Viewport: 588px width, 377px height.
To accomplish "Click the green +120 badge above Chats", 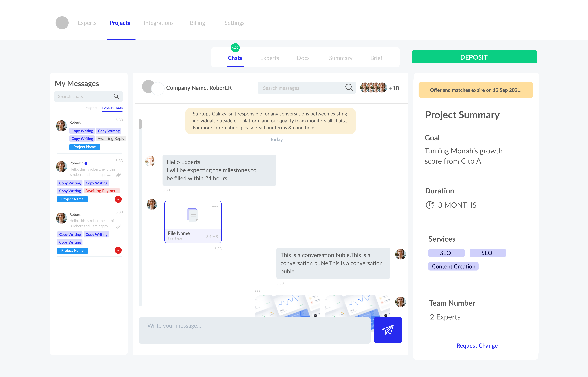I will point(235,48).
